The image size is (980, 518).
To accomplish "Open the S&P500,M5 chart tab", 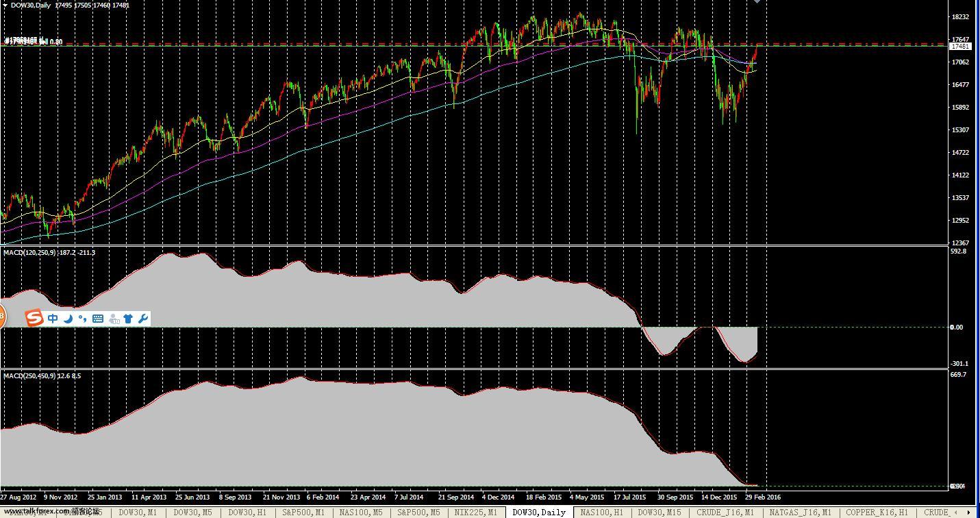I will pos(418,512).
